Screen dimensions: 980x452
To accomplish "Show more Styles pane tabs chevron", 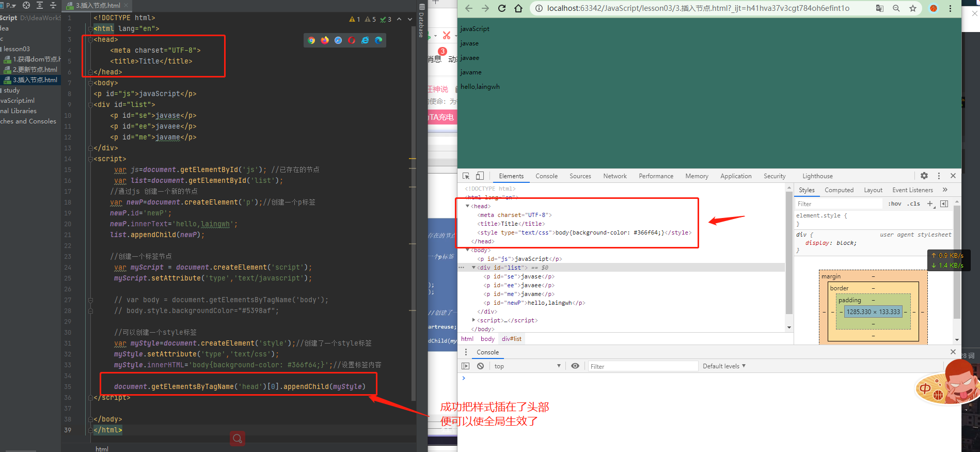I will pyautogui.click(x=945, y=190).
